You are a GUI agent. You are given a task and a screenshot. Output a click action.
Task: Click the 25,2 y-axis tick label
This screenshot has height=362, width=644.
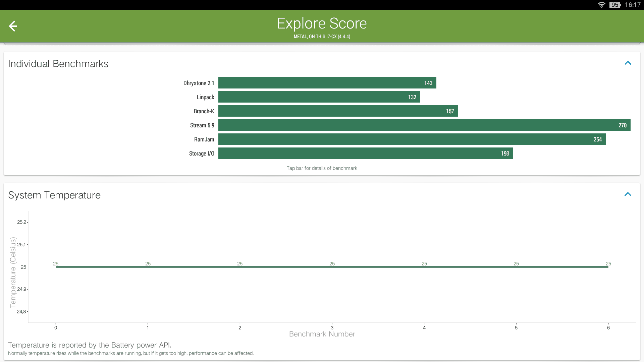coord(21,222)
